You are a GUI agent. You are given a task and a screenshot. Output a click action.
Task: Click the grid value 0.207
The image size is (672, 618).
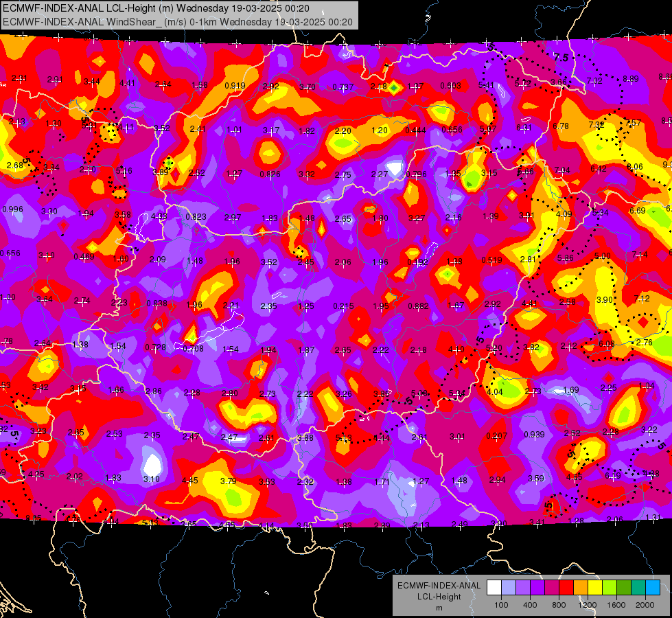point(497,436)
